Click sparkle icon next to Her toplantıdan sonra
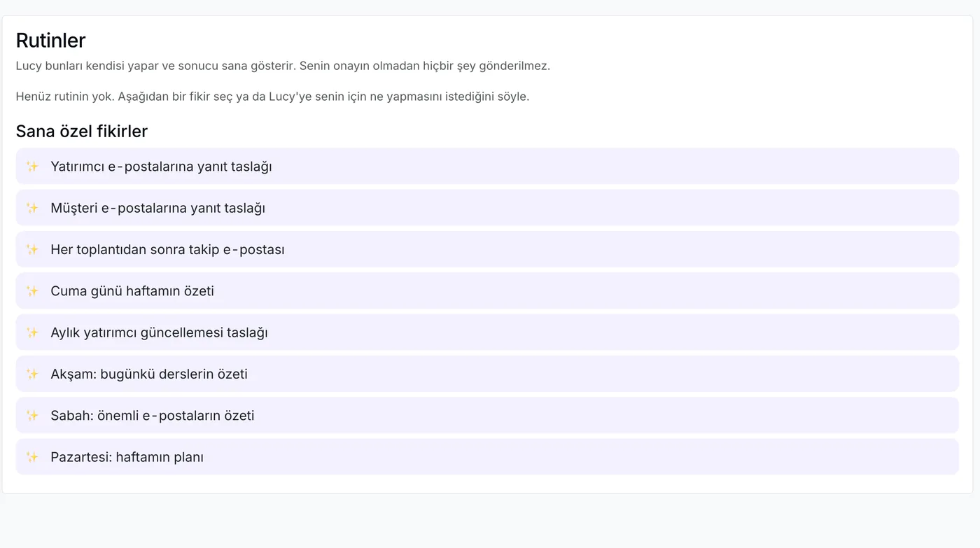 pyautogui.click(x=32, y=249)
